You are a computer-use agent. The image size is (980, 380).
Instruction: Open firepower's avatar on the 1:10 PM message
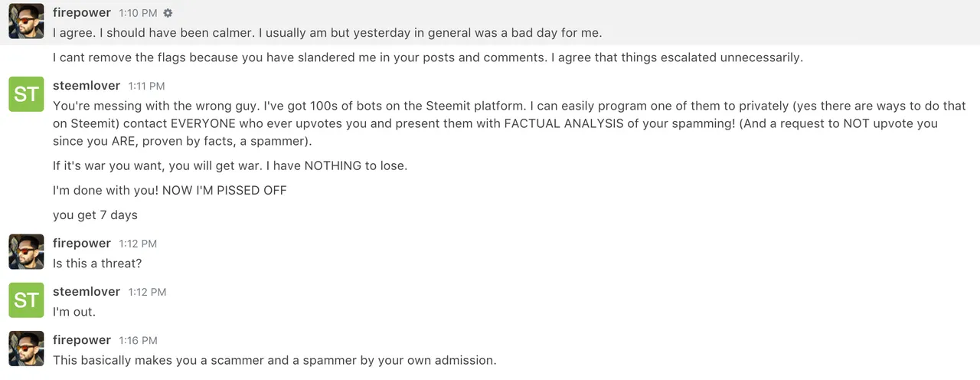[x=26, y=21]
